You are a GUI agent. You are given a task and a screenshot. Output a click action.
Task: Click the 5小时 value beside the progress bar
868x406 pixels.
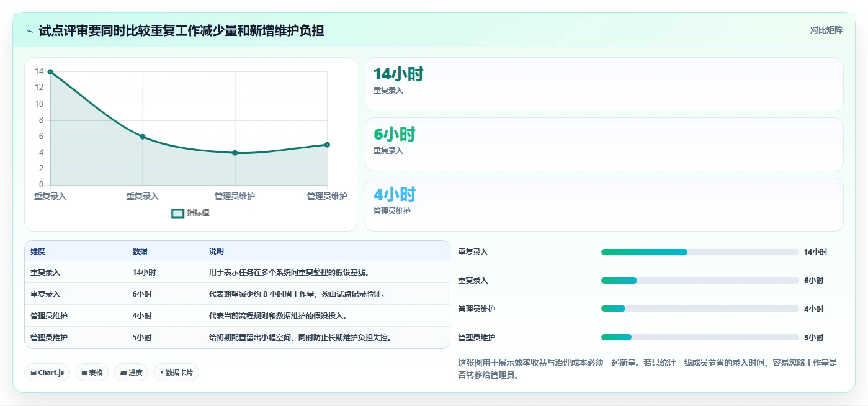[813, 338]
